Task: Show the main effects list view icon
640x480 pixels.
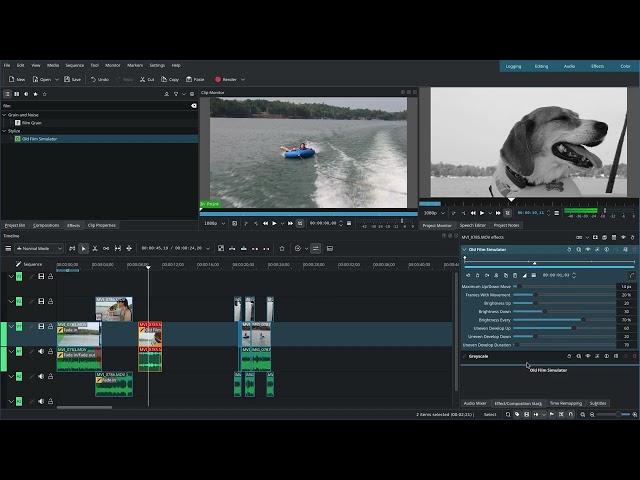Action: 7,94
